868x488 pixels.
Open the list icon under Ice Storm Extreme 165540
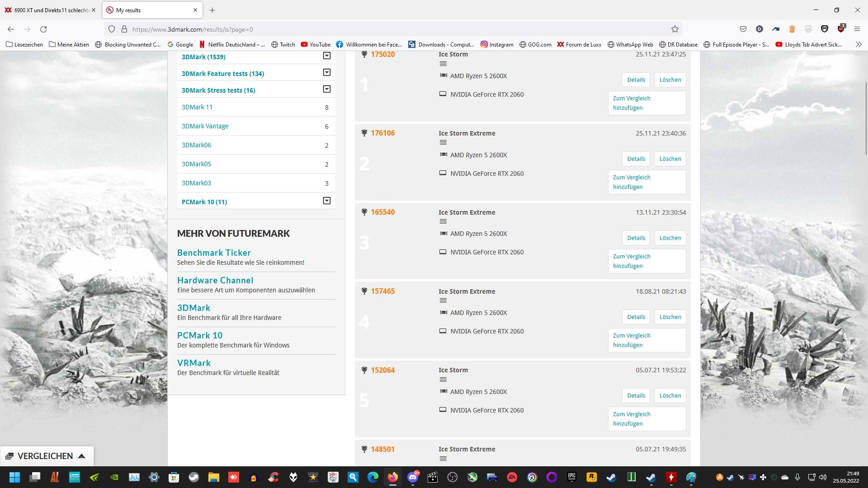coord(443,221)
